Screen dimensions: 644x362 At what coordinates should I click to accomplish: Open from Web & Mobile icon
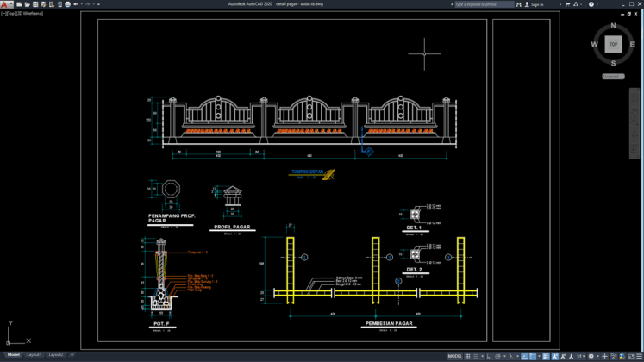point(52,4)
